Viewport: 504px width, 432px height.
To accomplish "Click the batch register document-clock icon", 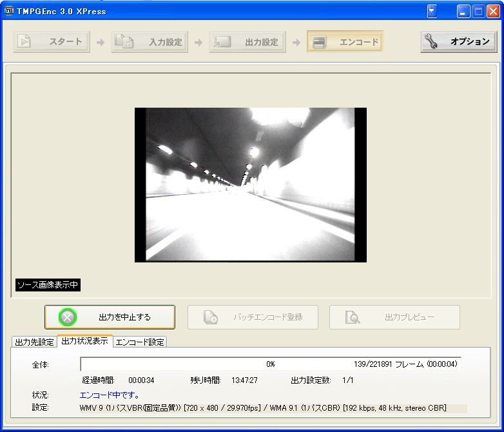I will (x=211, y=317).
